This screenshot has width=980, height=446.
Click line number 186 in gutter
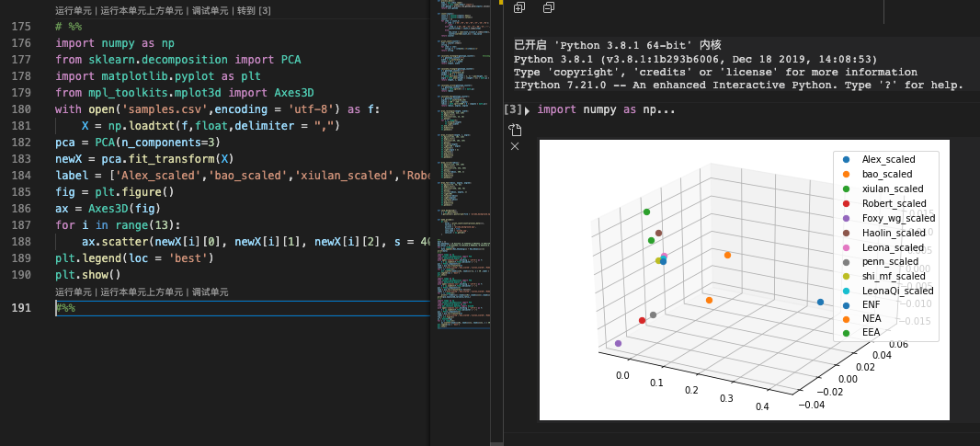click(x=21, y=209)
